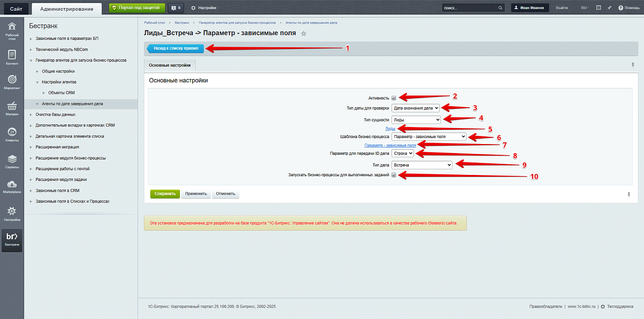Expand Очистка базы данных tree item
Image resolution: width=644 pixels, height=319 pixels.
coord(31,114)
